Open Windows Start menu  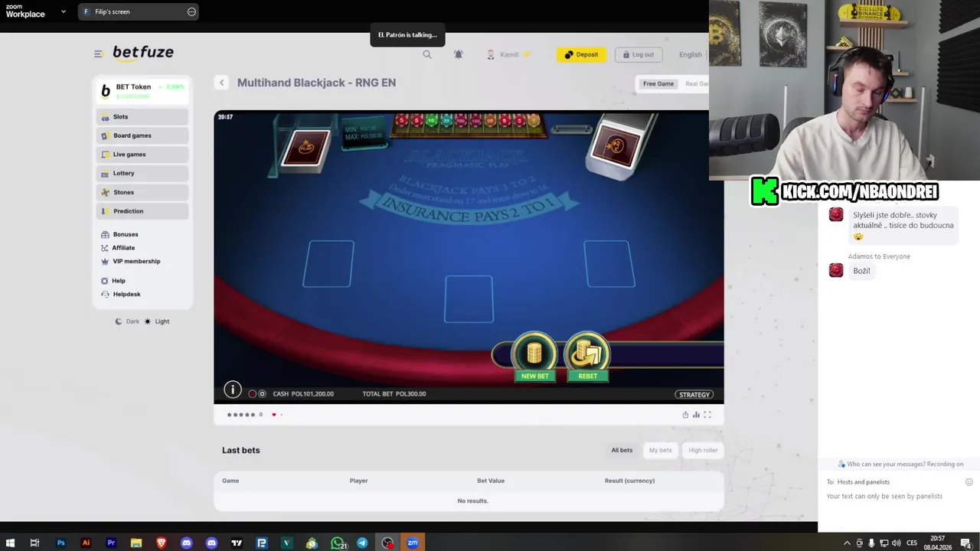click(11, 543)
